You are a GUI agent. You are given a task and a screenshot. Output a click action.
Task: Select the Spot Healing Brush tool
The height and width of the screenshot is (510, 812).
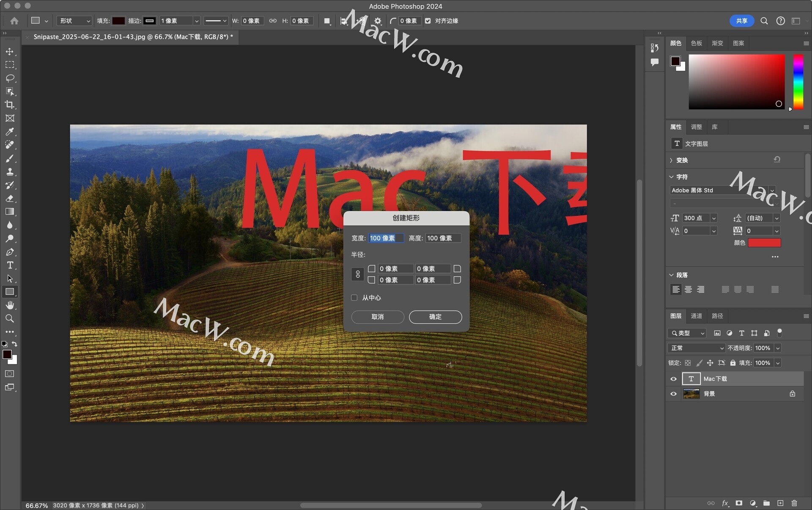tap(10, 145)
